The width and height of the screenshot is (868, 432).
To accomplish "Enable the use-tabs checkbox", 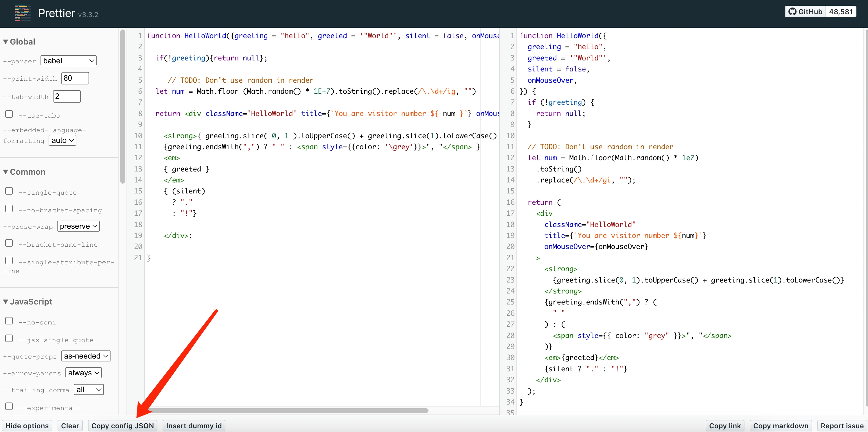I will point(9,114).
